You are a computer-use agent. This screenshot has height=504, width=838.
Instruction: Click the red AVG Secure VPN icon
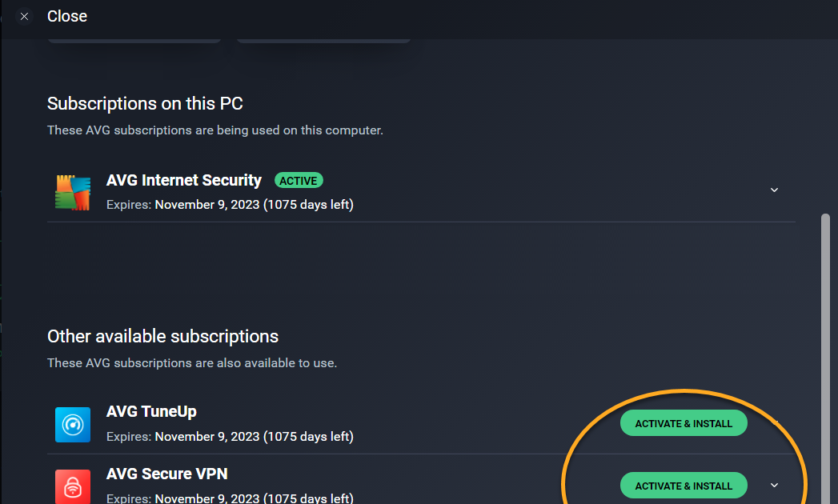73,486
